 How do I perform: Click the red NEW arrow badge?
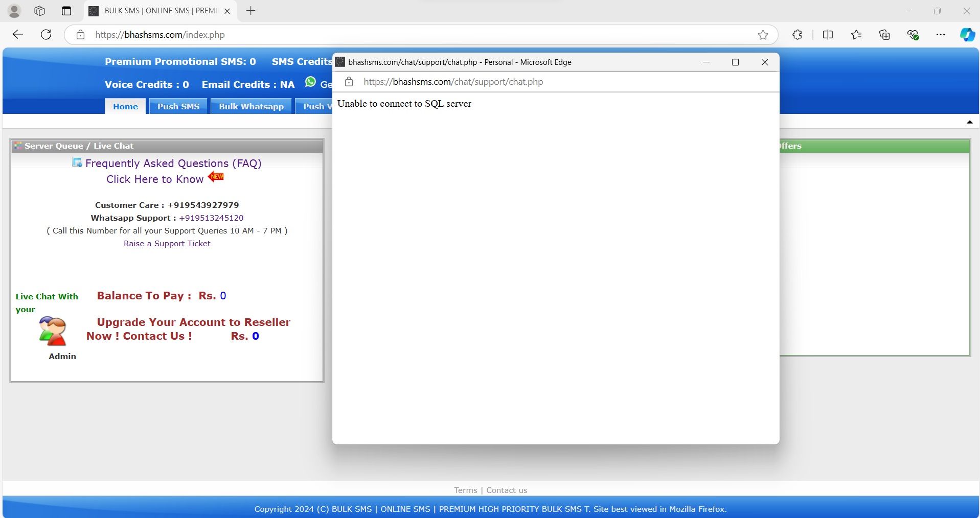tap(216, 177)
